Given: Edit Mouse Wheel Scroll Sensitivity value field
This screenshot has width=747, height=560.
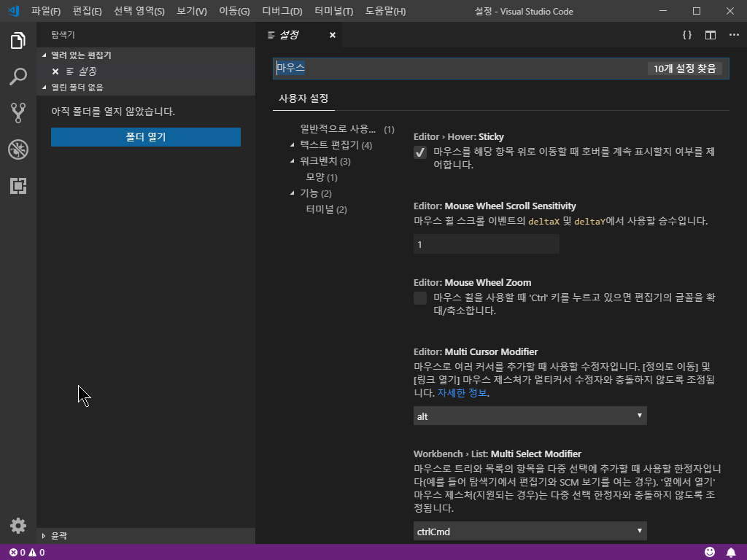Looking at the screenshot, I should coord(487,244).
